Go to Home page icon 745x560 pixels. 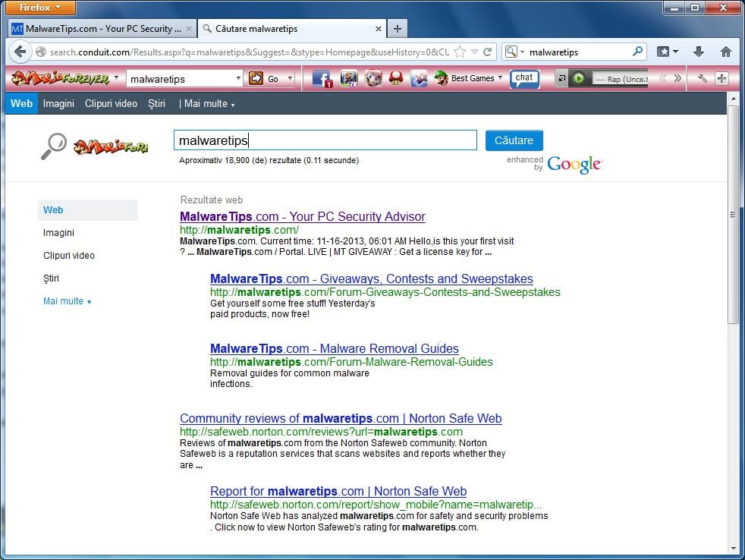[725, 52]
